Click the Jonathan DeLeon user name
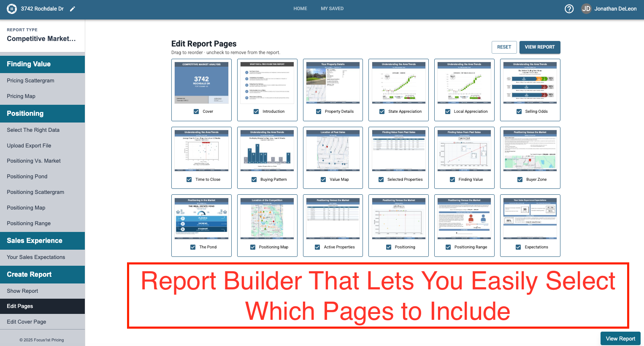The width and height of the screenshot is (644, 346). tap(615, 9)
